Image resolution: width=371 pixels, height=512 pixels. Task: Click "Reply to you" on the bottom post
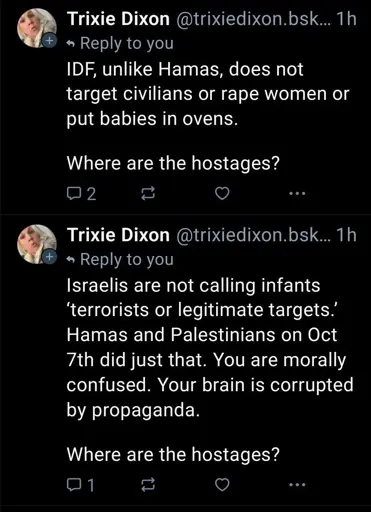click(x=120, y=259)
